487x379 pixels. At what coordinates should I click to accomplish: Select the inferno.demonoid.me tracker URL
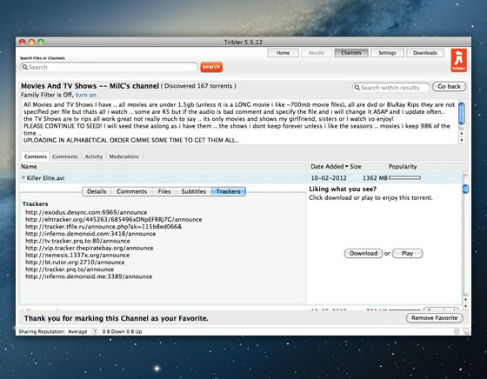tap(89, 277)
